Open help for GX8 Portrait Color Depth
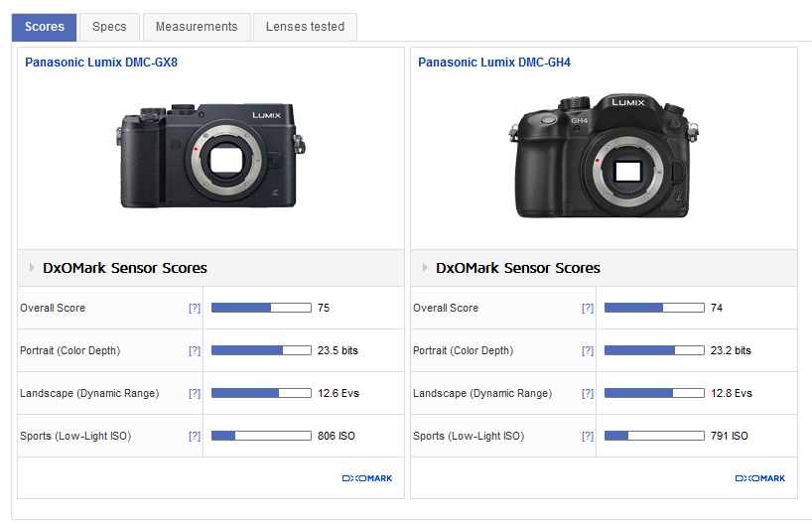 pos(195,351)
